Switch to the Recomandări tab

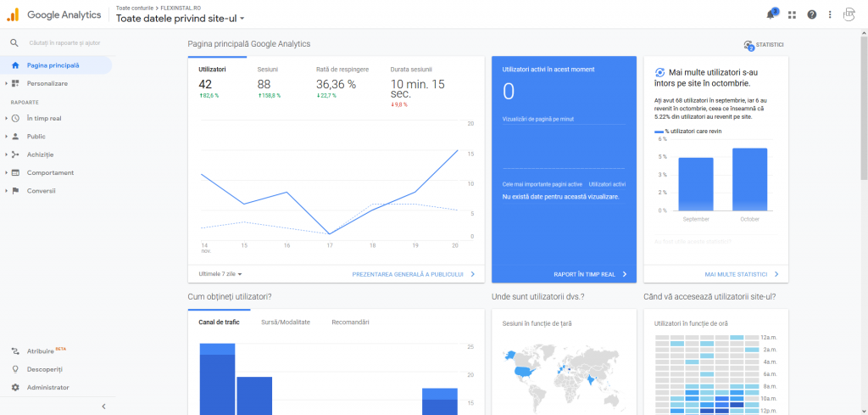350,322
